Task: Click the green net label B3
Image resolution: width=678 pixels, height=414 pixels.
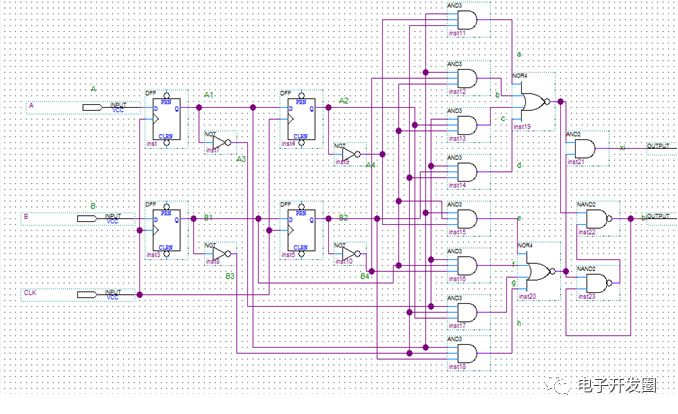Action: pos(230,276)
